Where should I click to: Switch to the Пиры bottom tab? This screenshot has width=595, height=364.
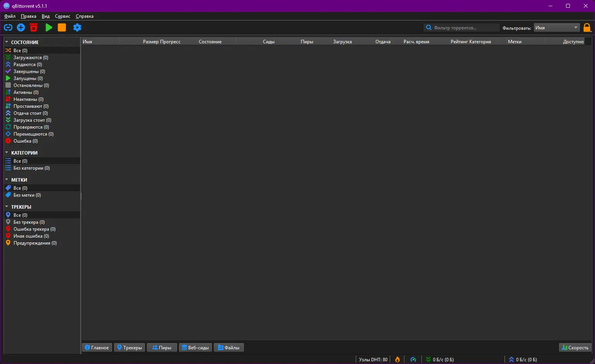click(x=162, y=348)
